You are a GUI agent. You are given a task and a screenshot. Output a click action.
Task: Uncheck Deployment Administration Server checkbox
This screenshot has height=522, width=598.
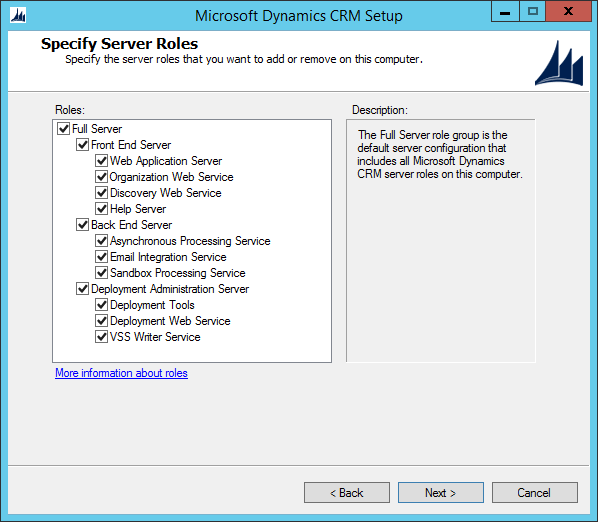pos(82,289)
